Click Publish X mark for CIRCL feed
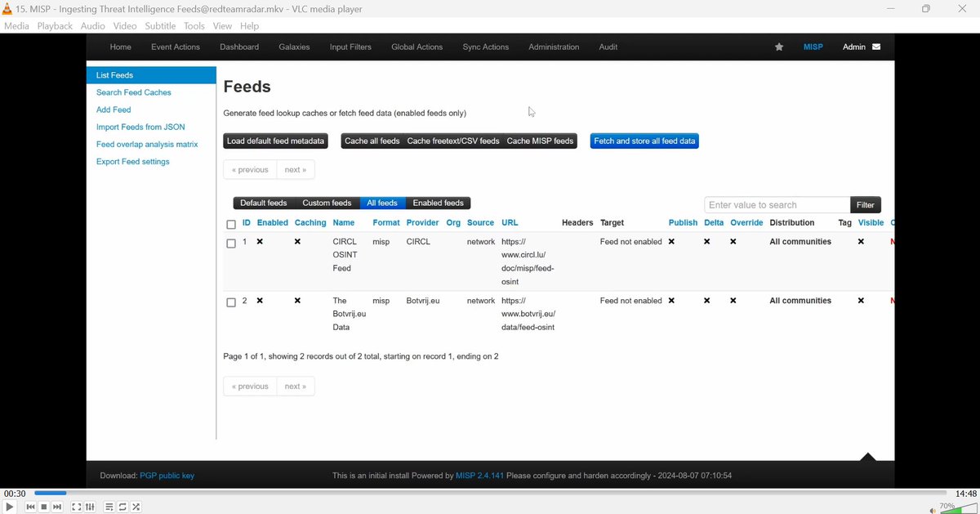This screenshot has width=980, height=514. coord(671,242)
